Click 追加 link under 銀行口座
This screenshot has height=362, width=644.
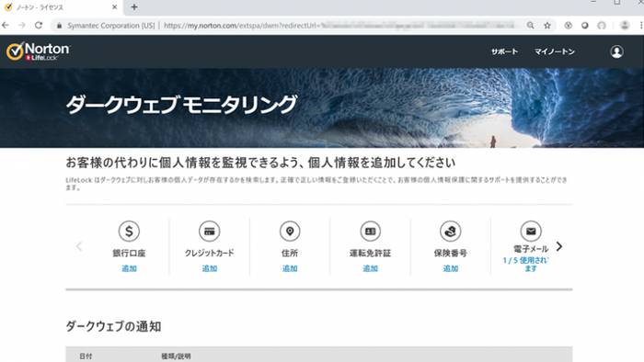(129, 268)
